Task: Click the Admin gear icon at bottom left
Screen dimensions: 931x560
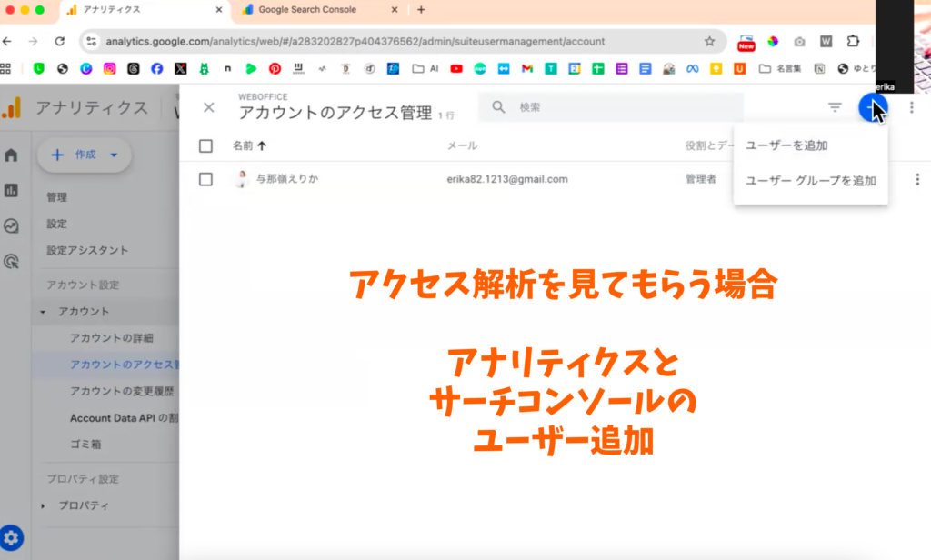Action: [12, 536]
